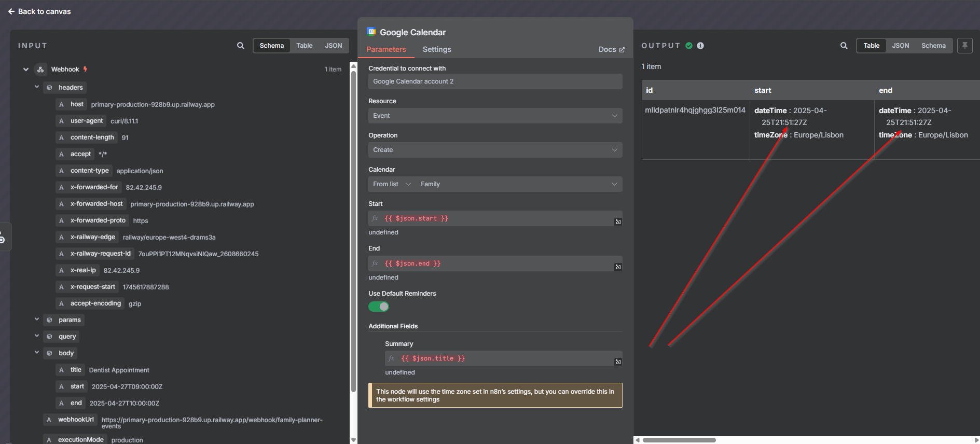The height and width of the screenshot is (444, 980).
Task: Click the output id column header
Action: [696, 90]
